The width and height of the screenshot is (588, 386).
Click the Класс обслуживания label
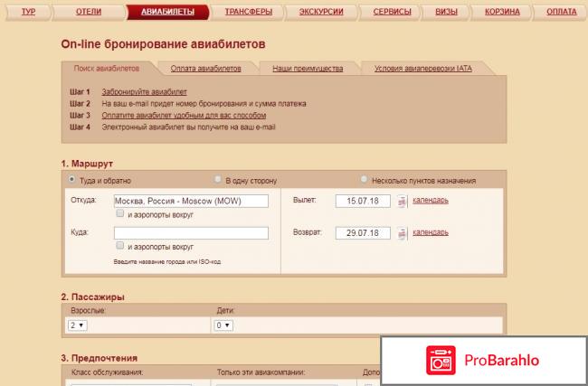coord(107,372)
